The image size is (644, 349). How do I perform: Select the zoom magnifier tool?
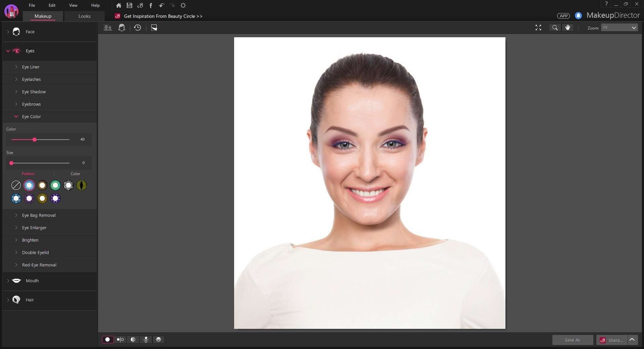tap(555, 28)
